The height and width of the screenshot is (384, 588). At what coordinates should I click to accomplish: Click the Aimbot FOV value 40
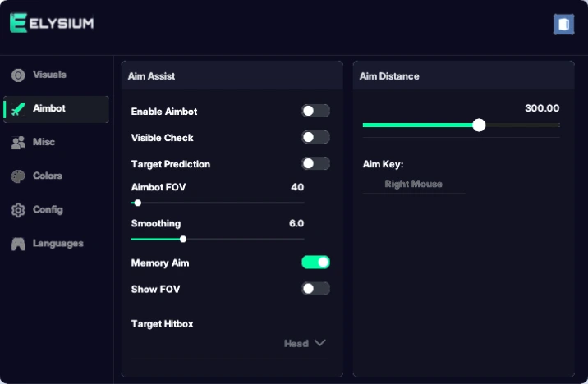click(x=297, y=187)
